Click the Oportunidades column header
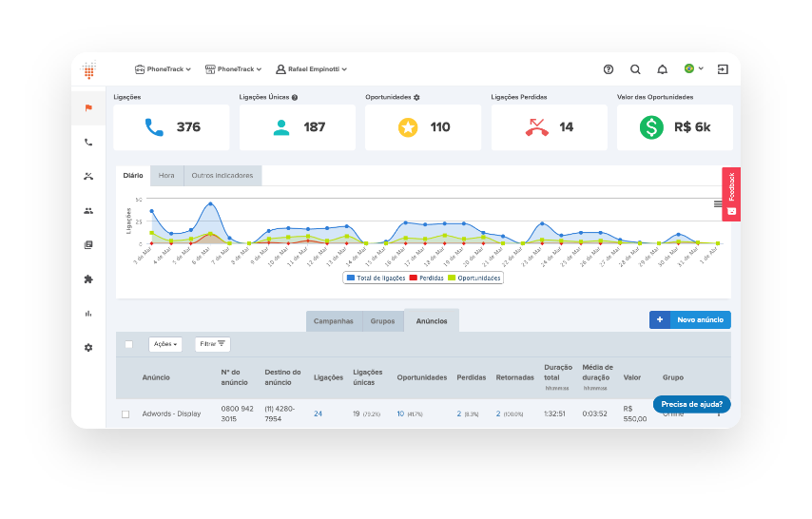This screenshot has width=812, height=519. tap(421, 377)
